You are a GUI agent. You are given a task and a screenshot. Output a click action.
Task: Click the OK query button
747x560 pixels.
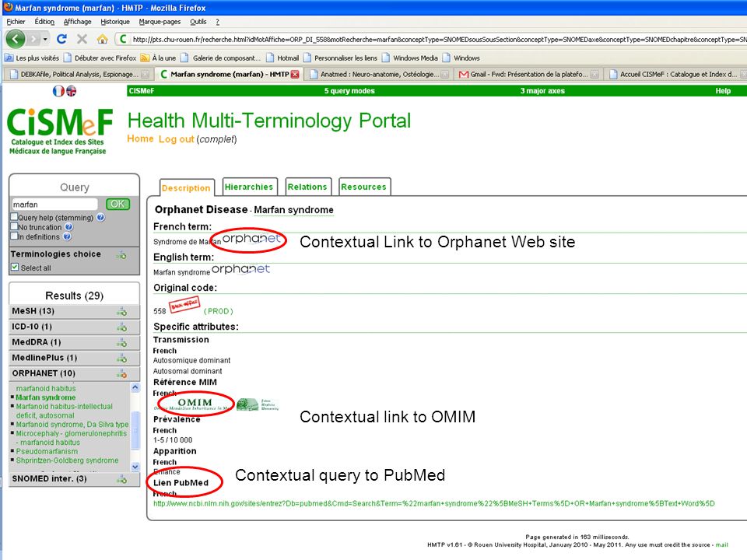(x=117, y=204)
